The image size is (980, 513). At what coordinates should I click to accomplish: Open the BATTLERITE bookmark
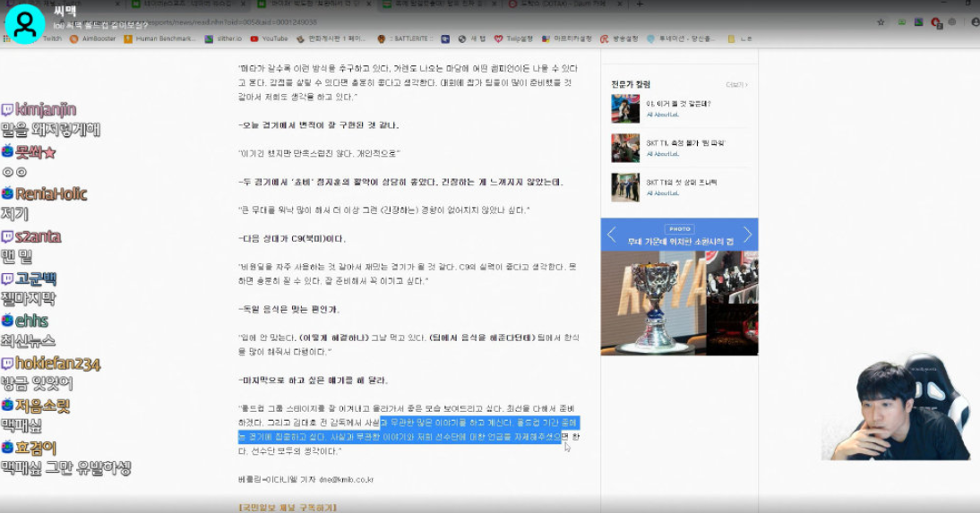405,38
